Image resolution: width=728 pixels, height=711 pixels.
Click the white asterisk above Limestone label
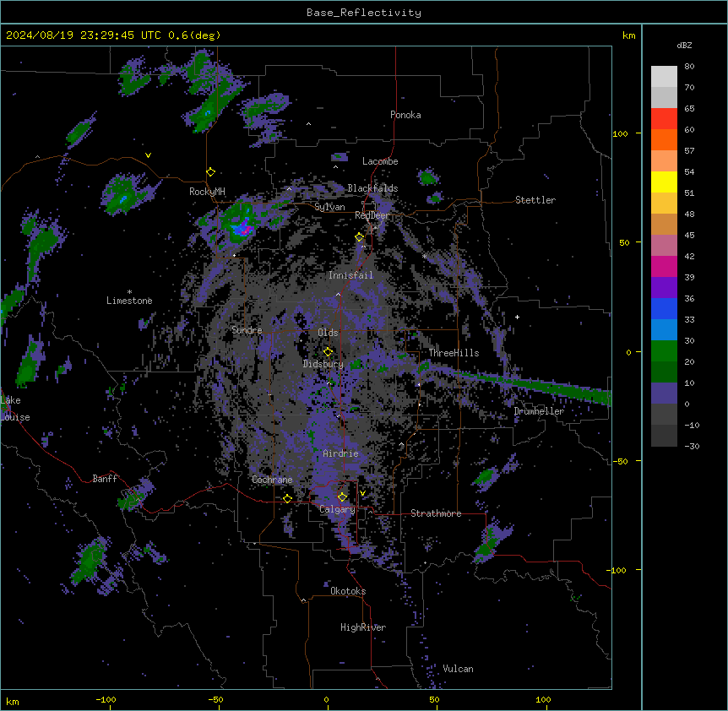[x=129, y=292]
